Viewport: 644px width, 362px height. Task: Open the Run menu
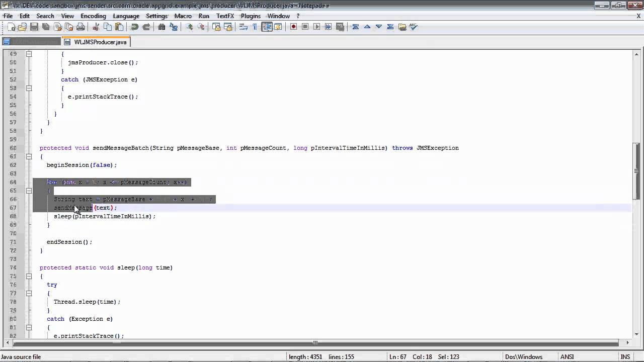pos(204,16)
